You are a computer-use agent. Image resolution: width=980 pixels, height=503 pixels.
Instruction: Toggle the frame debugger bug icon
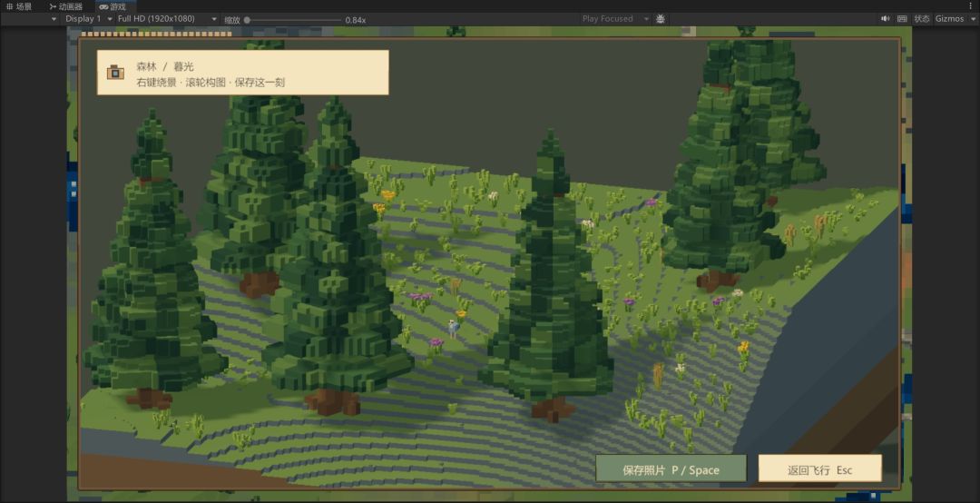point(660,19)
